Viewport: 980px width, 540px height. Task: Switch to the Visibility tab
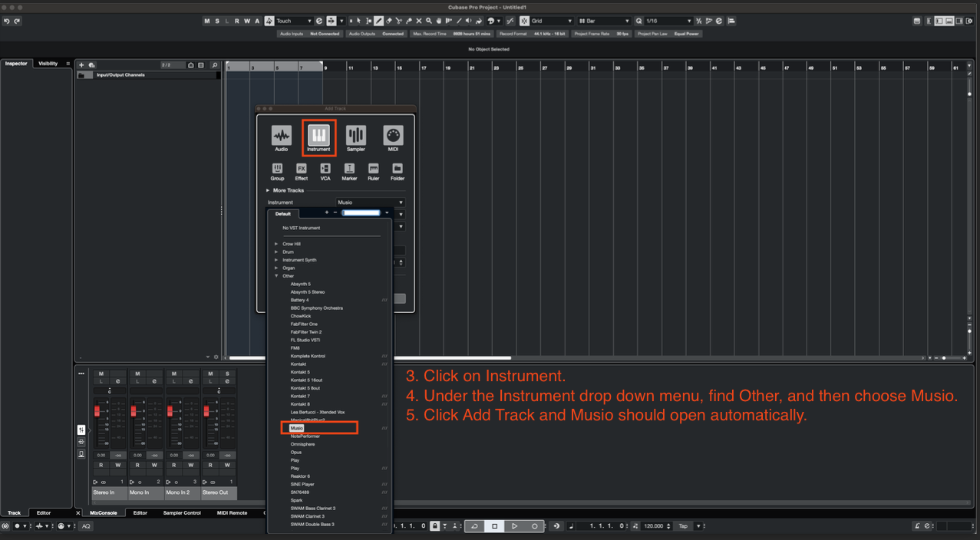pyautogui.click(x=48, y=64)
